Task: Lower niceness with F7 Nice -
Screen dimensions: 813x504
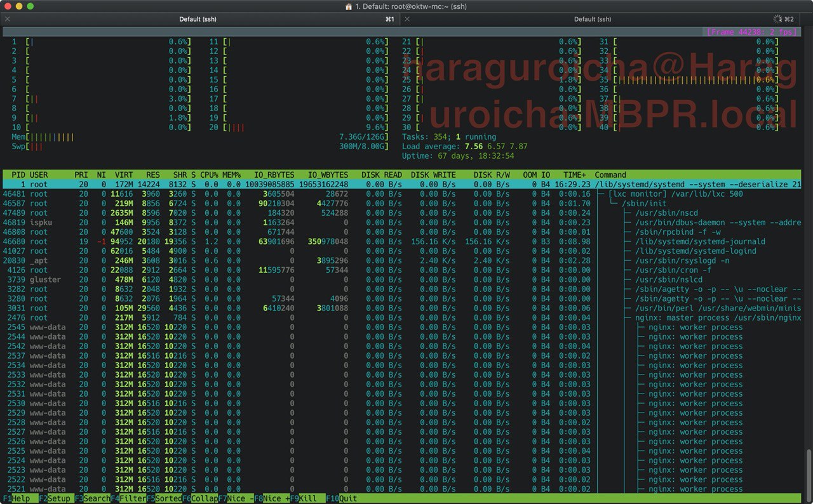Action: 236,499
